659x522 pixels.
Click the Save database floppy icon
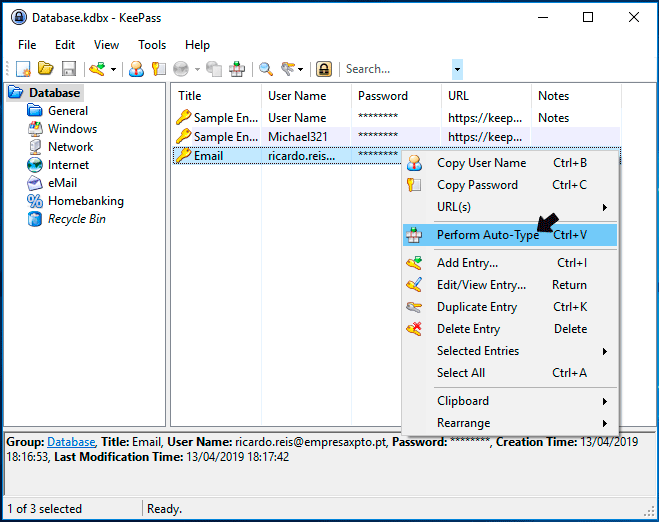click(x=69, y=69)
